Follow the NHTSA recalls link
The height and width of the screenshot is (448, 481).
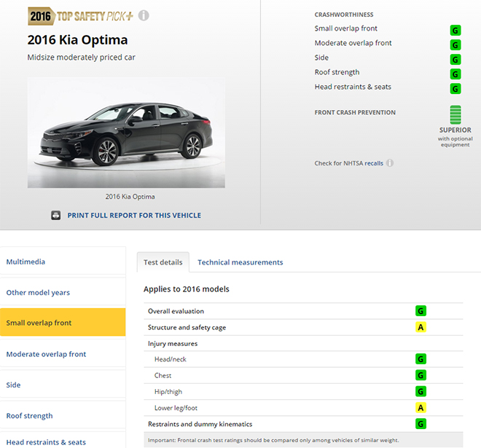(x=374, y=163)
